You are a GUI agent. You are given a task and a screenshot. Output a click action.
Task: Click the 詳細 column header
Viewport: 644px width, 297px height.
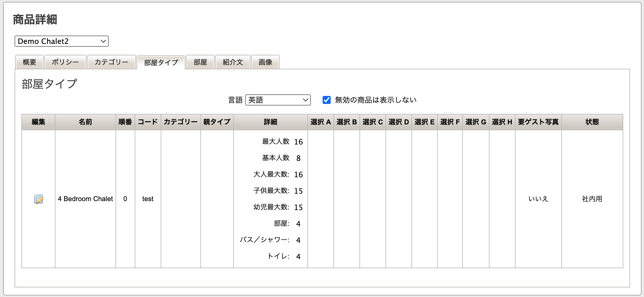tap(270, 122)
